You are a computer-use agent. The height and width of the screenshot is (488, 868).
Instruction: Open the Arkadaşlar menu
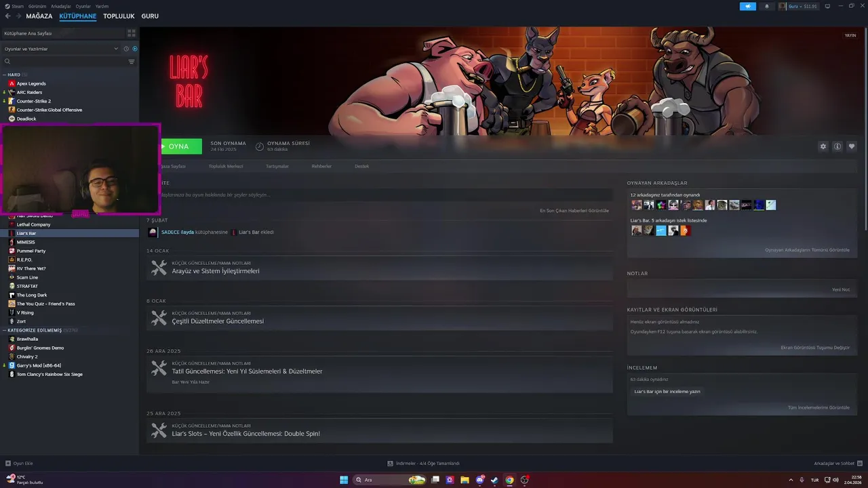(x=61, y=6)
